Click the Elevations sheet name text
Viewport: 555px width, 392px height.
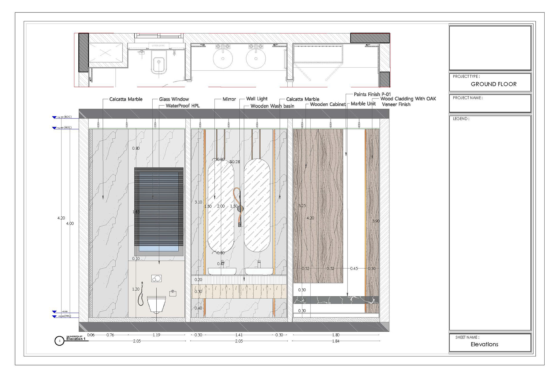click(484, 344)
